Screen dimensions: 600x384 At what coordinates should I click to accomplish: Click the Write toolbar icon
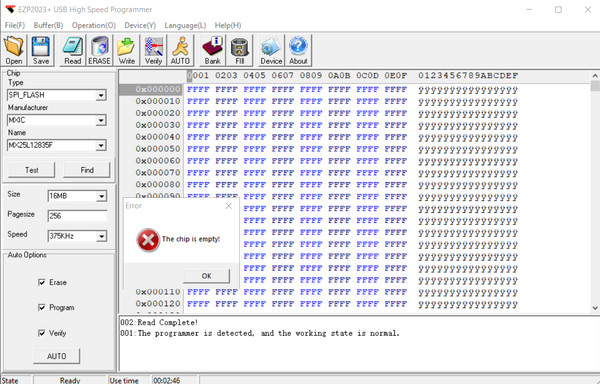click(126, 50)
